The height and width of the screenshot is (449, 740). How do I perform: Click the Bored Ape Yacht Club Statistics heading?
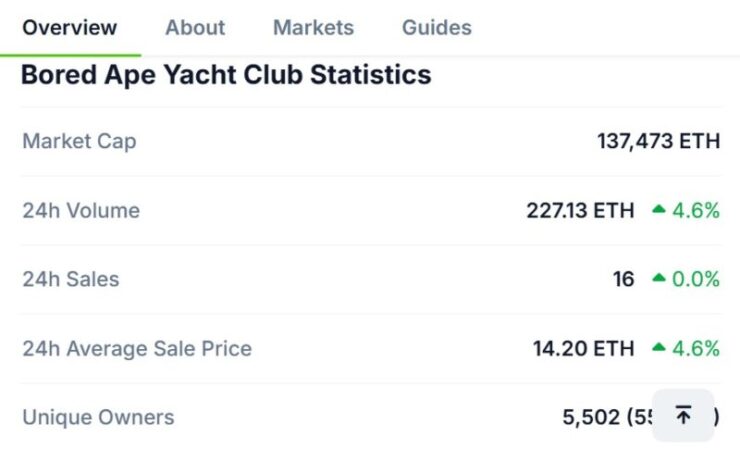226,75
